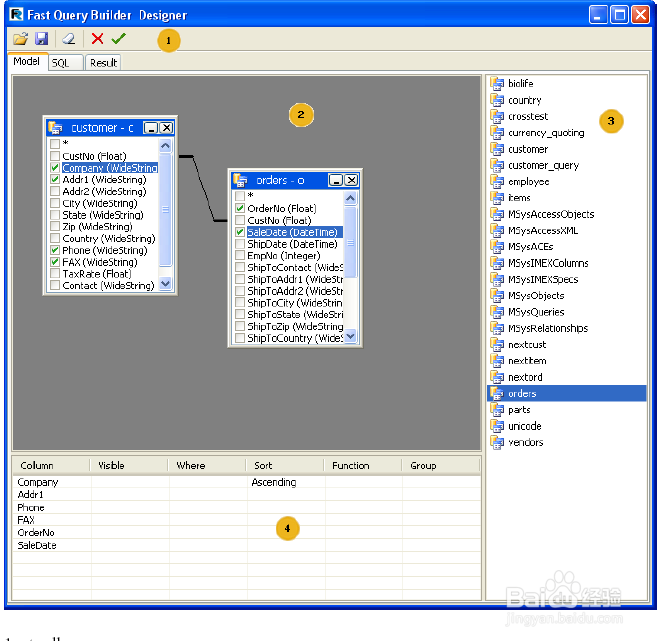The width and height of the screenshot is (659, 641).
Task: Click the Where grid header
Action: tap(207, 466)
